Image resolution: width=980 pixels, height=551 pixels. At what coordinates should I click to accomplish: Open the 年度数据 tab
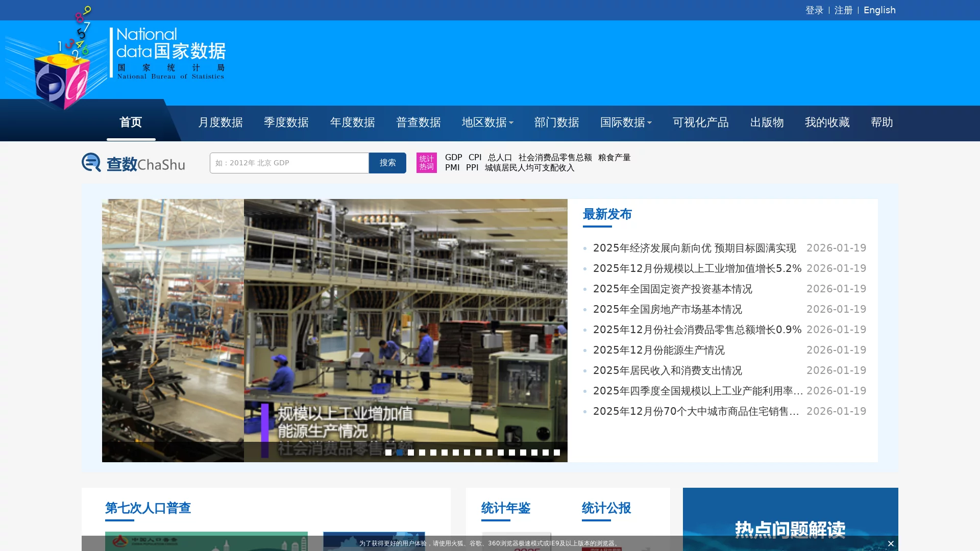point(352,122)
